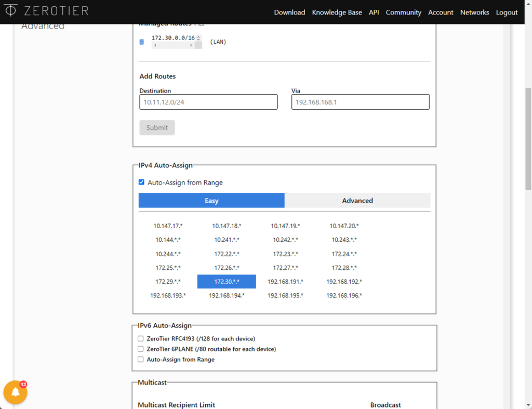Click the trash icon beside 172.30.0.0/16 route
Viewport: 532px width, 409px height.
141,42
